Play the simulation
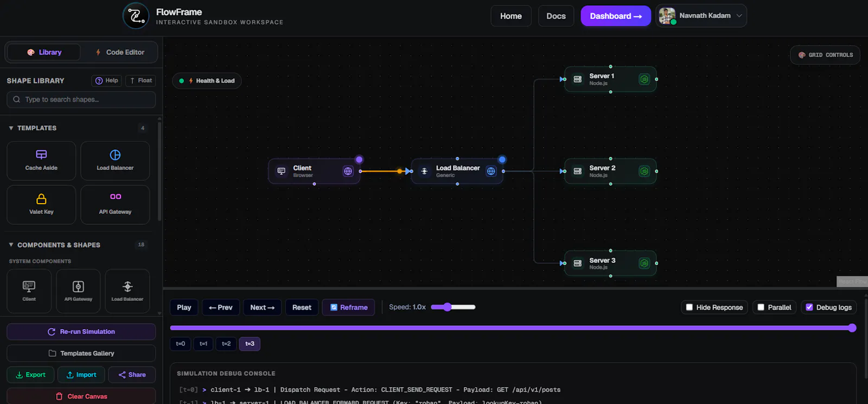This screenshot has height=404, width=868. pos(184,307)
